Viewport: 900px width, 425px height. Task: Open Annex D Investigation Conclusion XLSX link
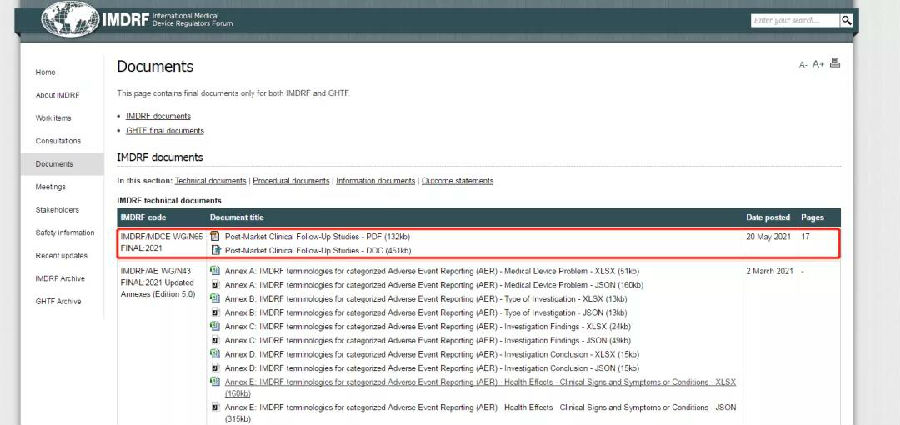[432, 354]
